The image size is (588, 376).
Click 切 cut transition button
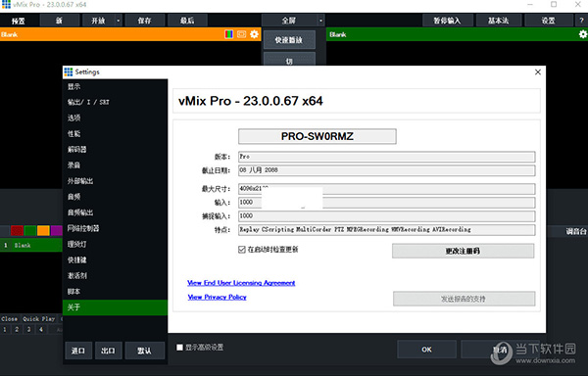point(289,60)
